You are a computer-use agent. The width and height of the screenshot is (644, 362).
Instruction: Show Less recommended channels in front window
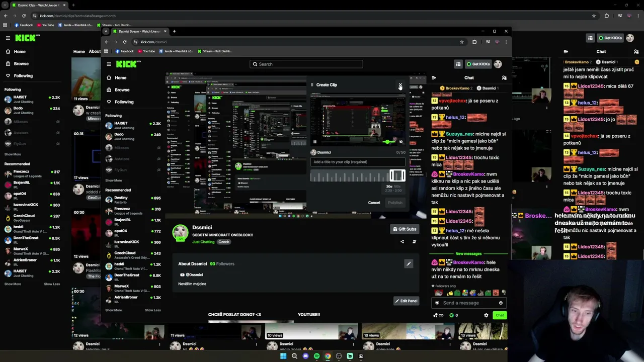[153, 310]
